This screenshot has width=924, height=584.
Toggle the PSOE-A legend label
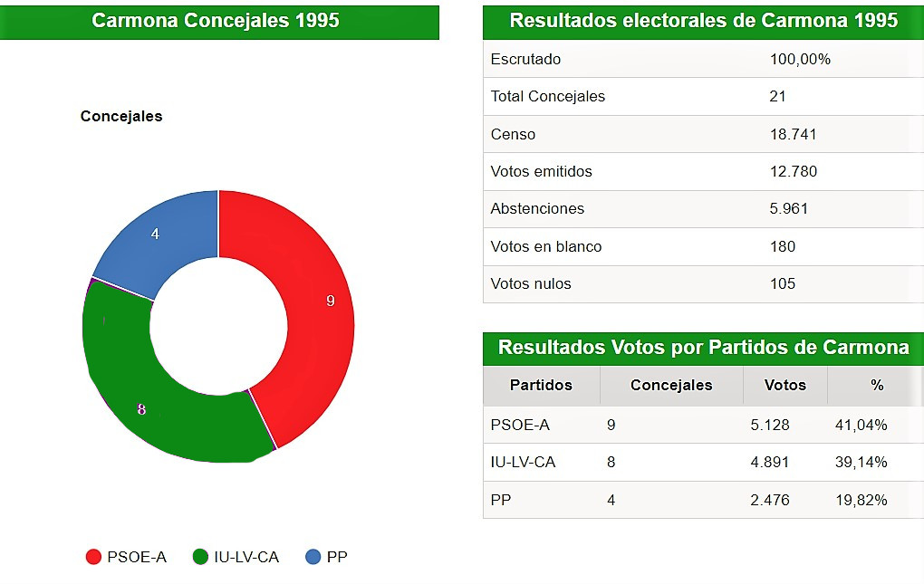(137, 557)
